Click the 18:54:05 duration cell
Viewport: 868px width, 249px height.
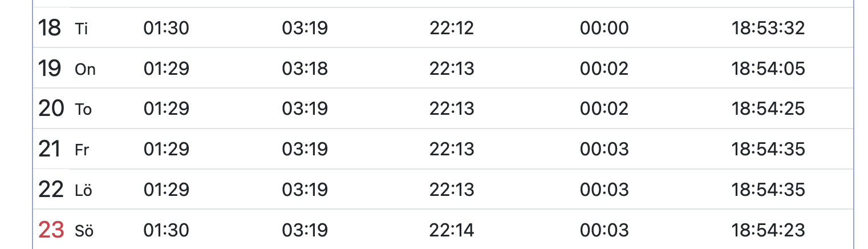tap(768, 69)
